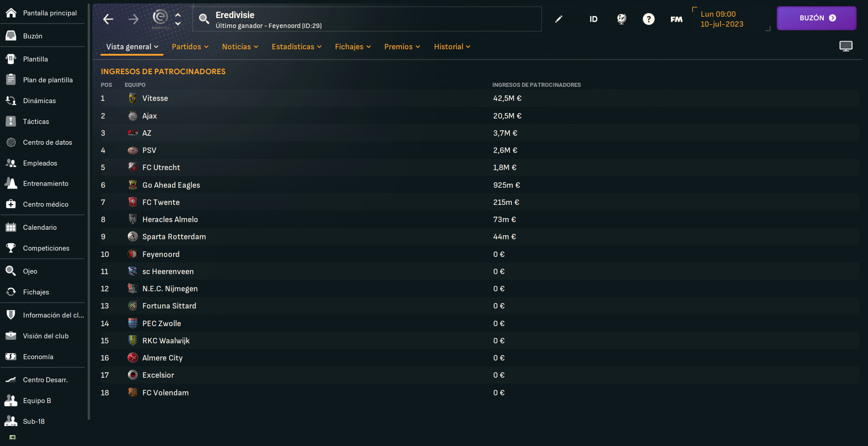
Task: Open the sc Heerenveen team link
Action: coord(168,271)
